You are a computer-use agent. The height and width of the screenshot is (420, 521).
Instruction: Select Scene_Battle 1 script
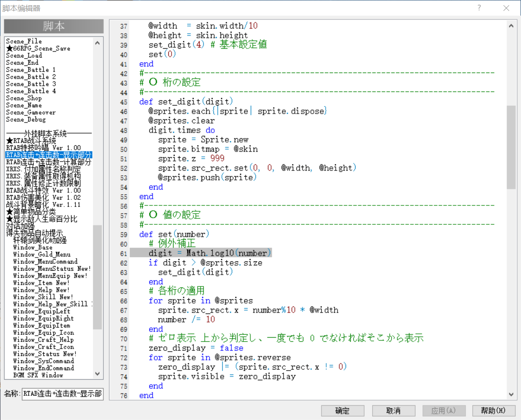pyautogui.click(x=30, y=70)
